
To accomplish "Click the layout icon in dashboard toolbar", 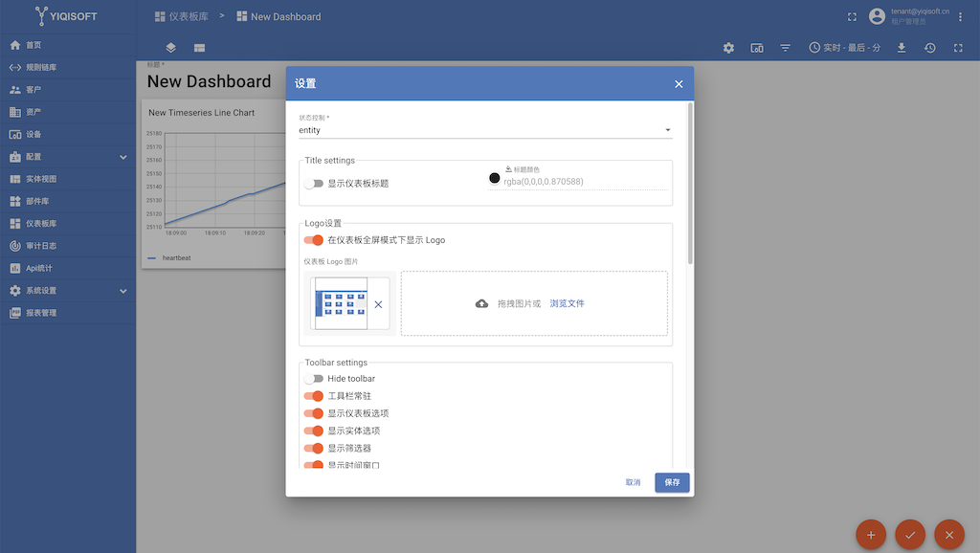I will 199,48.
